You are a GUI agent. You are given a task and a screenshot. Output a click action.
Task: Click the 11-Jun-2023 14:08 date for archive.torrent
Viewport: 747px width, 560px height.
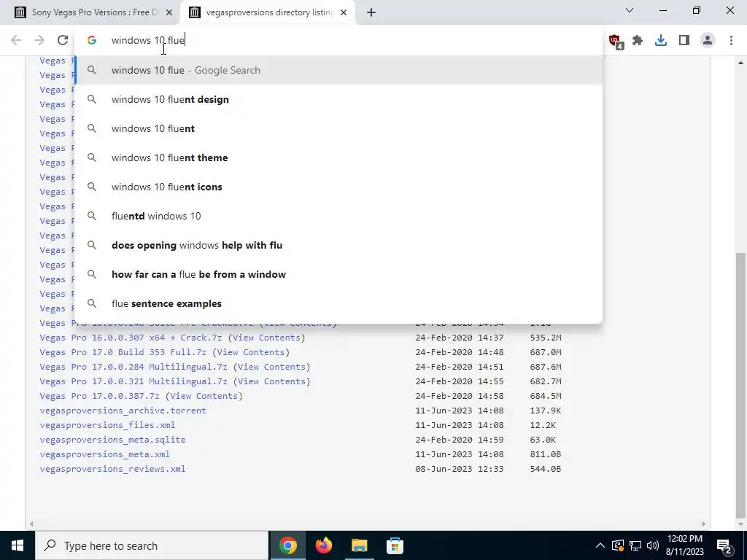point(460,411)
